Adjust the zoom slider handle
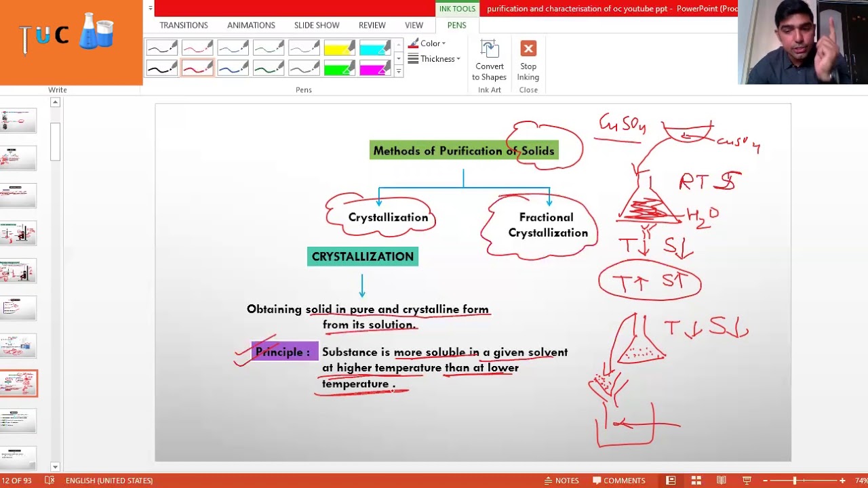Image resolution: width=868 pixels, height=488 pixels. pos(795,481)
